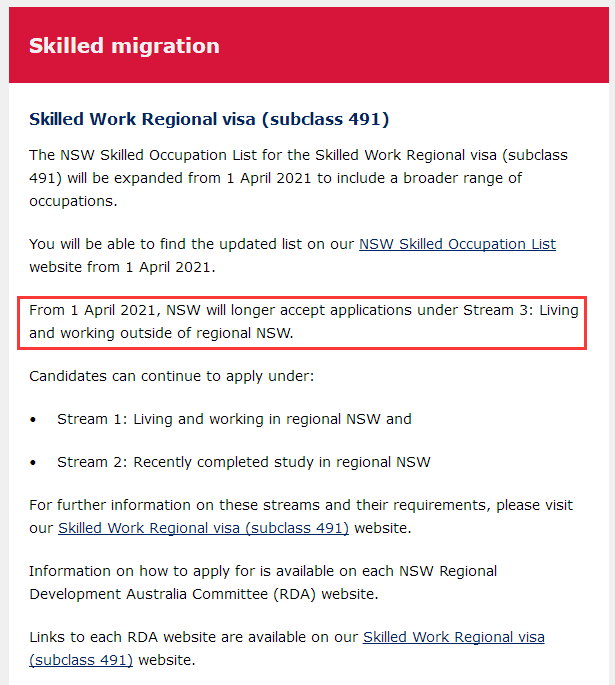Click "Candidates can continue to apply under:" text
The image size is (615, 685).
click(x=171, y=376)
